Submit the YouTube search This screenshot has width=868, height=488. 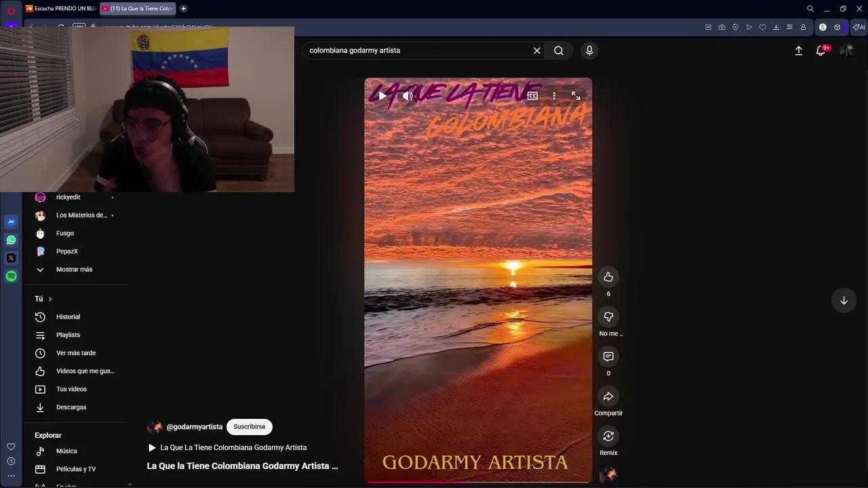559,50
